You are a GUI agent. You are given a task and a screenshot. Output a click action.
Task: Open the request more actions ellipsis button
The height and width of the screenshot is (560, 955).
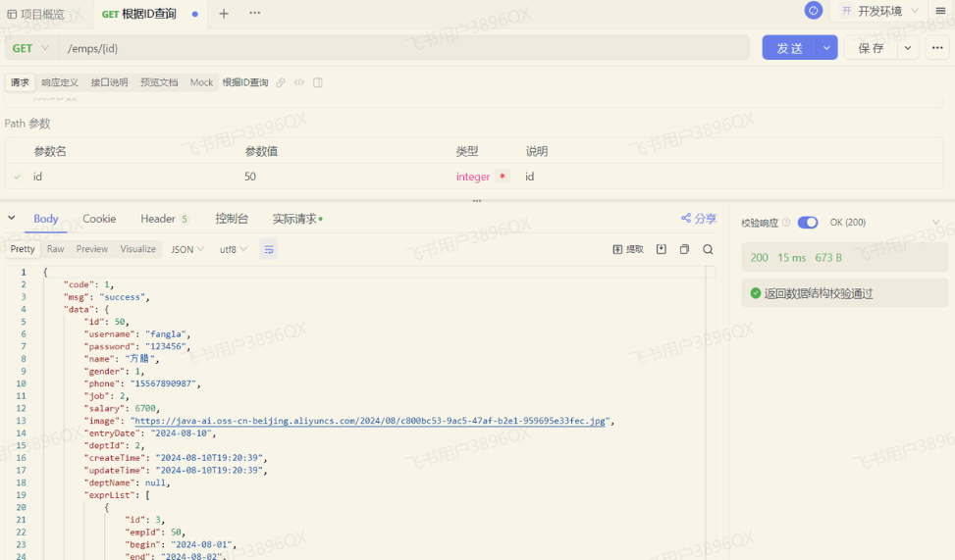click(x=937, y=48)
